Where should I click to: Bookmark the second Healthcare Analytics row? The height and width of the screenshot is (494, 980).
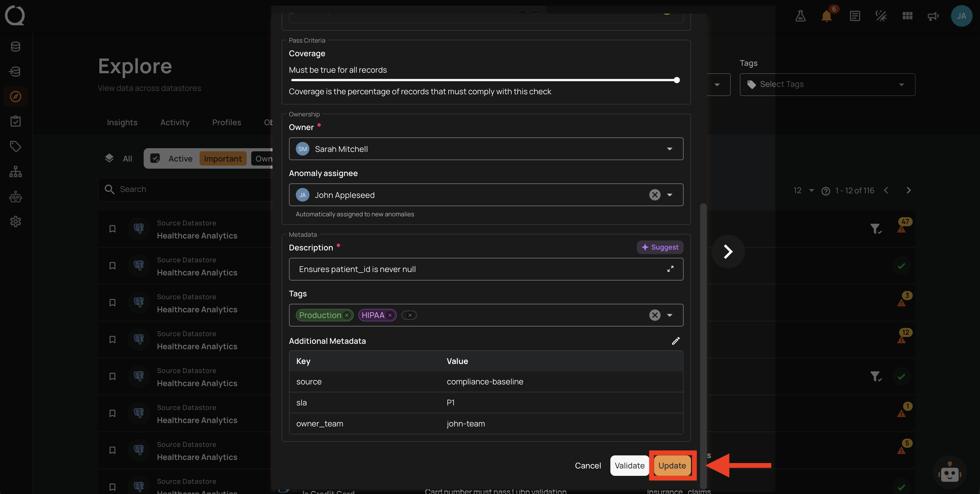click(112, 266)
